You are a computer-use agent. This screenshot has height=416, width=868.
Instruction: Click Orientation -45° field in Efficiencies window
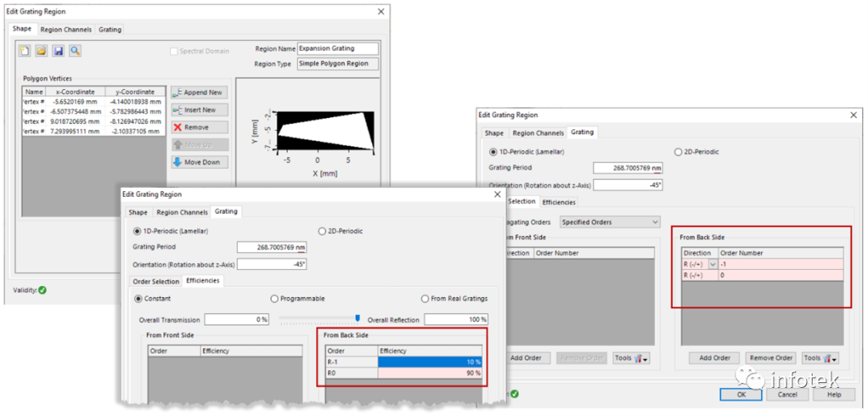point(272,264)
